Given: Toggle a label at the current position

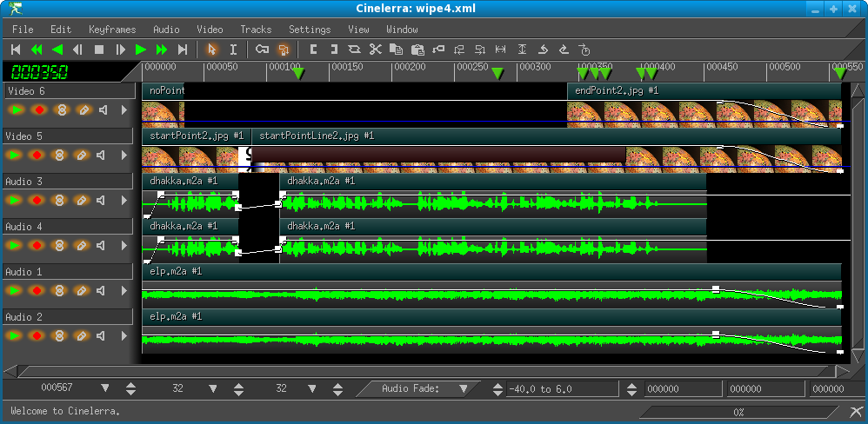Looking at the screenshot, I should pos(438,50).
